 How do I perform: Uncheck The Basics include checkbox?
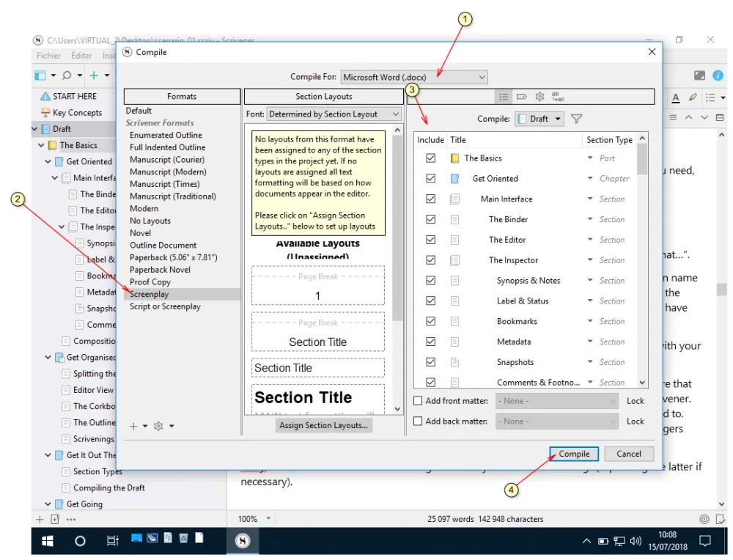point(430,158)
